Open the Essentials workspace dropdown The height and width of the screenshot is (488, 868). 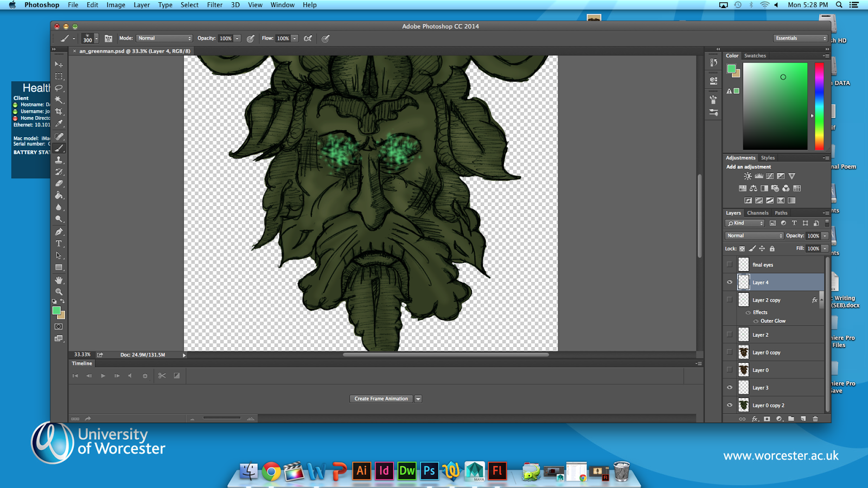(x=801, y=38)
